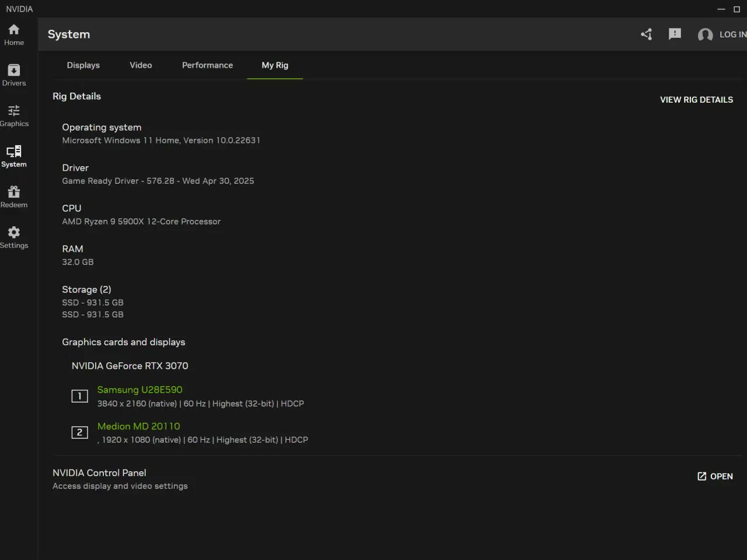Switch to the Video tab
This screenshot has width=747, height=560.
[x=141, y=65]
